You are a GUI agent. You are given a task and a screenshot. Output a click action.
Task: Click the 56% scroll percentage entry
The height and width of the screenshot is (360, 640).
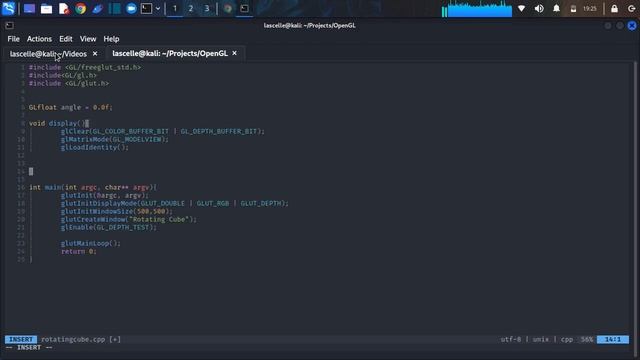[587, 339]
